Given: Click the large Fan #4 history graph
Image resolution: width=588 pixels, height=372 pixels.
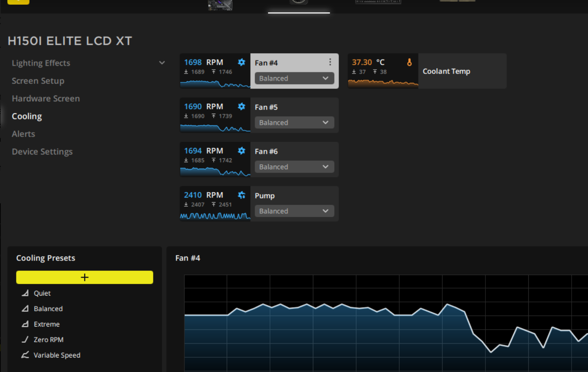Looking at the screenshot, I should pyautogui.click(x=386, y=323).
